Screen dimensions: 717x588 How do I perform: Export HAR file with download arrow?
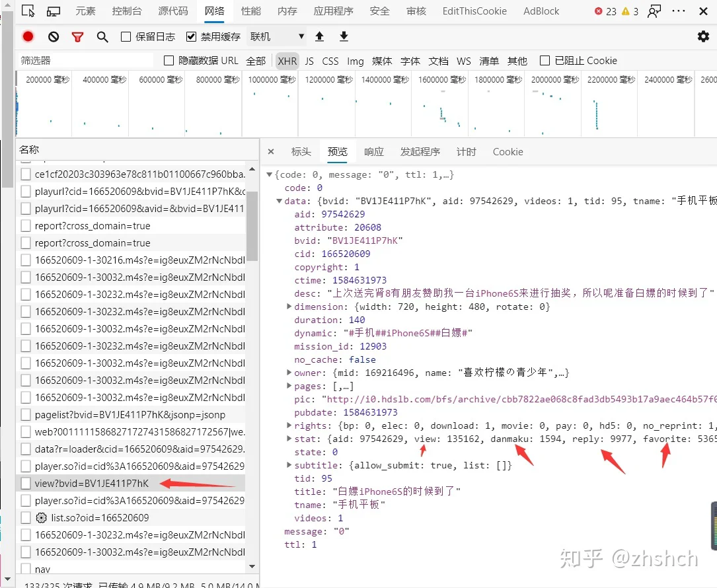click(x=344, y=36)
